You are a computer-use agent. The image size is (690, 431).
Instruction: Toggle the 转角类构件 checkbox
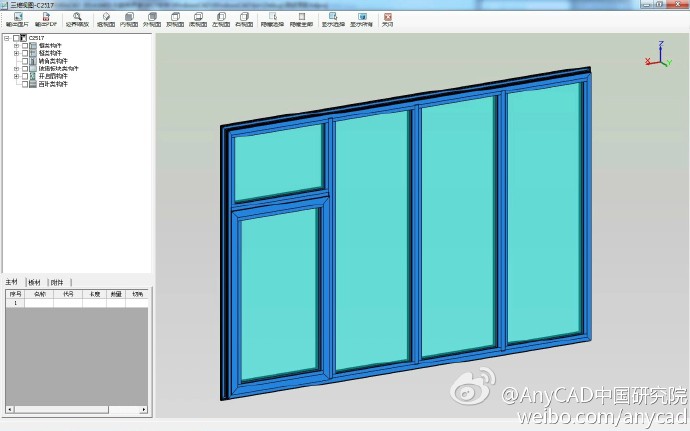point(25,61)
